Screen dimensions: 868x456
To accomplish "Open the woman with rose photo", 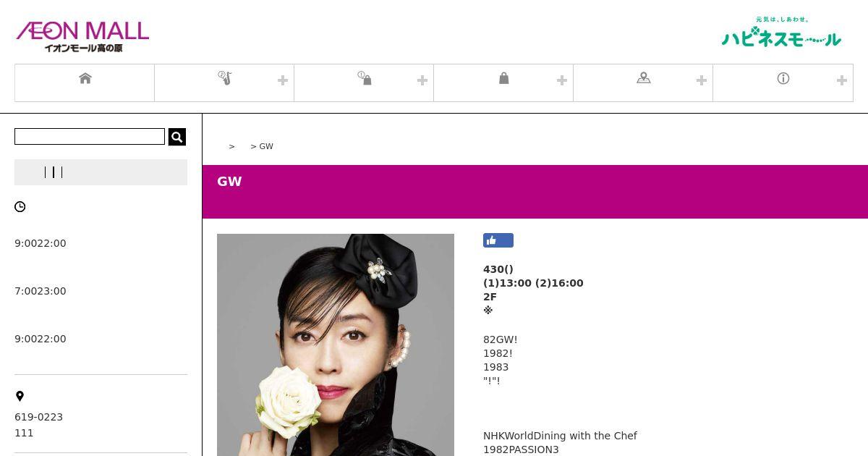I will click(336, 345).
